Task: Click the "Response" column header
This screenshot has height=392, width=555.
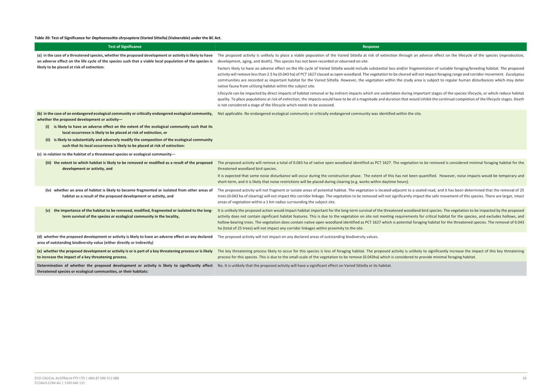Action: (370, 47)
